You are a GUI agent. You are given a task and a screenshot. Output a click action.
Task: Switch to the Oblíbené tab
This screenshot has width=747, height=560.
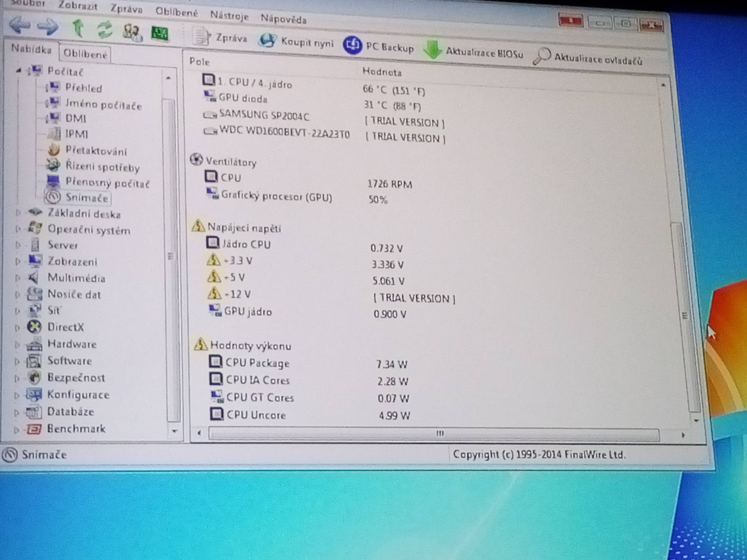[85, 54]
